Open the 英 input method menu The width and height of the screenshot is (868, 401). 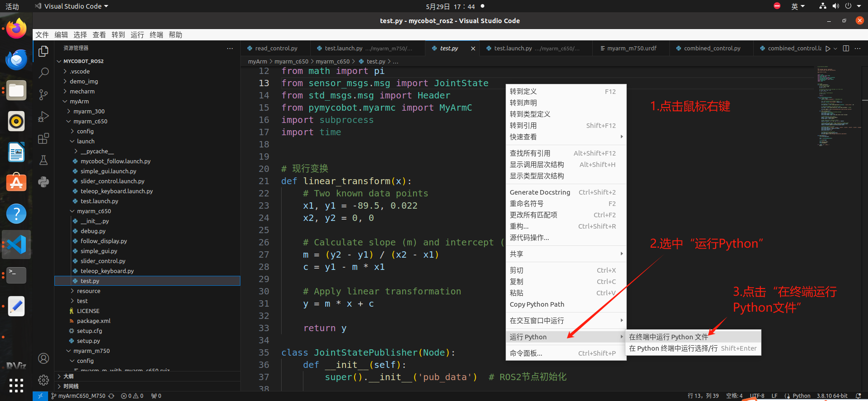tap(798, 6)
